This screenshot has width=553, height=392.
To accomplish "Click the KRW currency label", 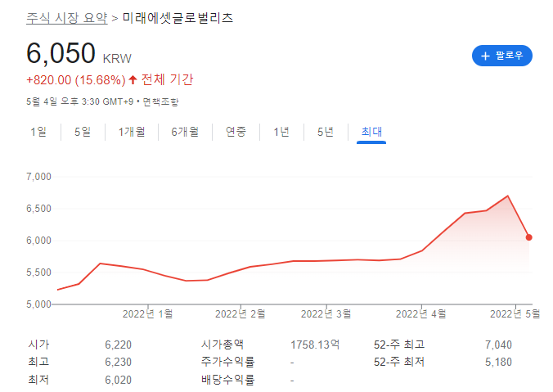I will (117, 59).
